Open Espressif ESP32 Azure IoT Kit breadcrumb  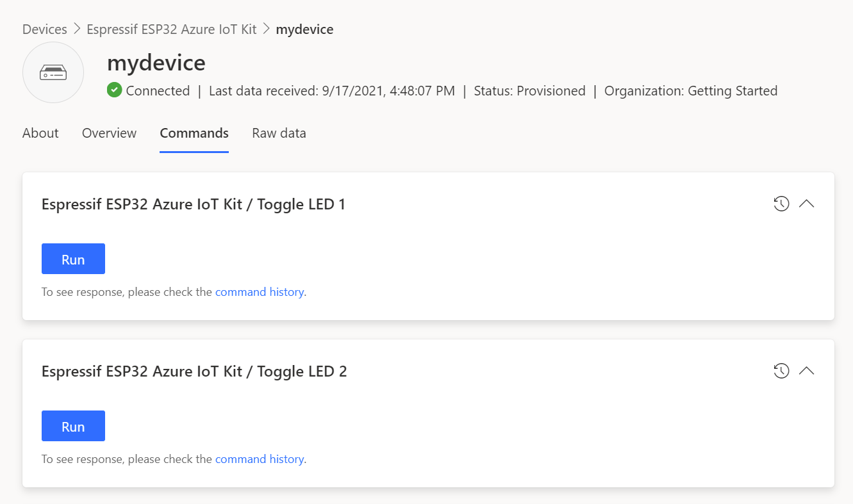click(x=172, y=29)
